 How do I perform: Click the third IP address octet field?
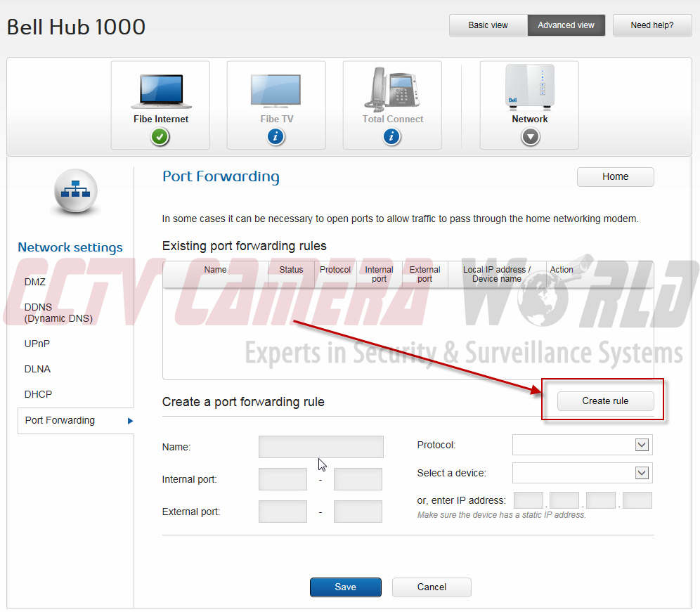[x=601, y=500]
